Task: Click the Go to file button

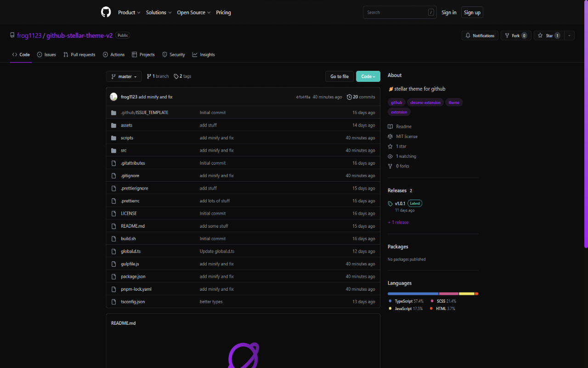Action: (339, 76)
